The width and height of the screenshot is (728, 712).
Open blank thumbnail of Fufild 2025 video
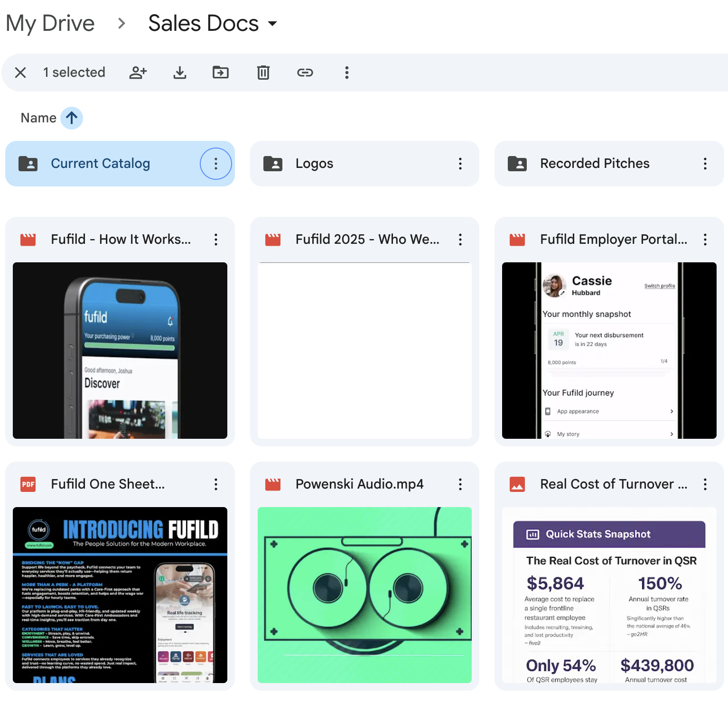(364, 351)
